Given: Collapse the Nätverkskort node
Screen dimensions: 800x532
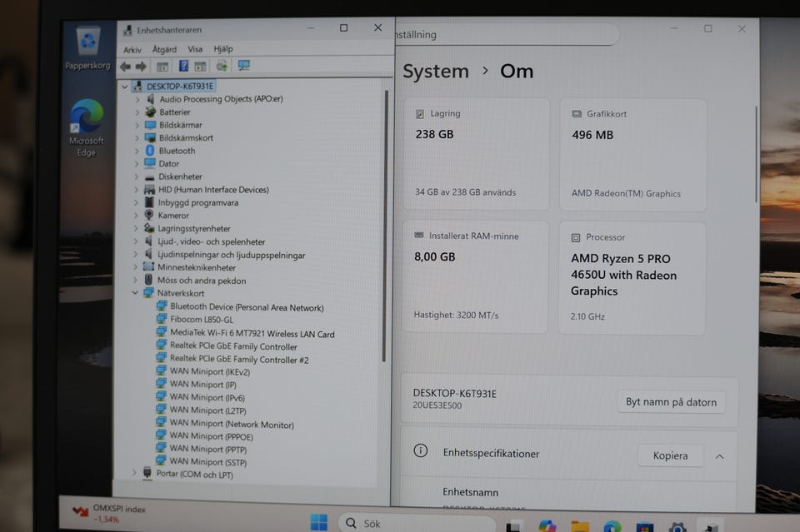Looking at the screenshot, I should pos(135,292).
